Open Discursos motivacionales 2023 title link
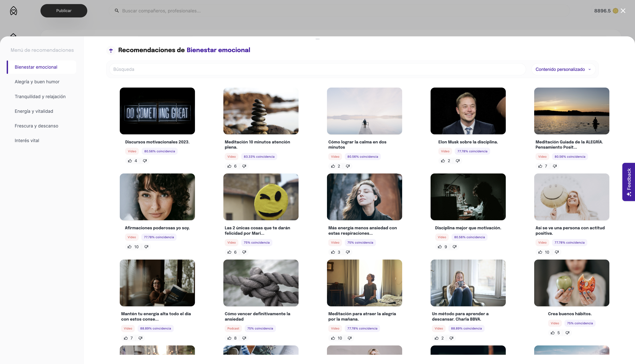The height and width of the screenshot is (364, 635). (157, 142)
